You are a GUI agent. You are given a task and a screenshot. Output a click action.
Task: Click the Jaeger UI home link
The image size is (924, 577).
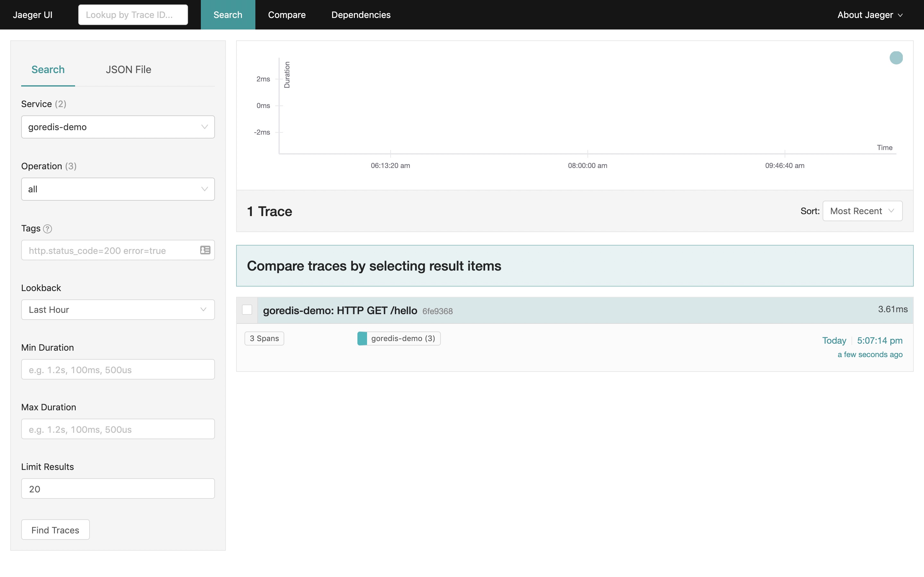click(32, 15)
